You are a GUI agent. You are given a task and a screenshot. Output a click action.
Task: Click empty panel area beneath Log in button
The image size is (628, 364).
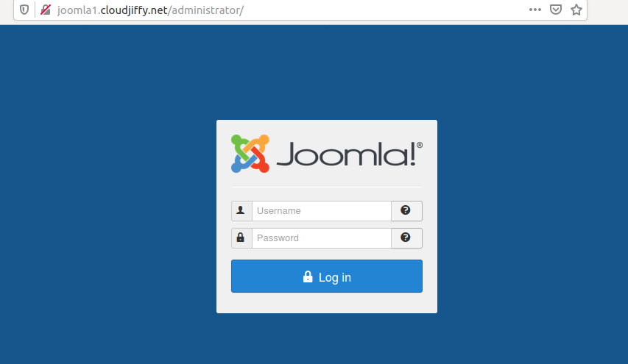pyautogui.click(x=327, y=303)
